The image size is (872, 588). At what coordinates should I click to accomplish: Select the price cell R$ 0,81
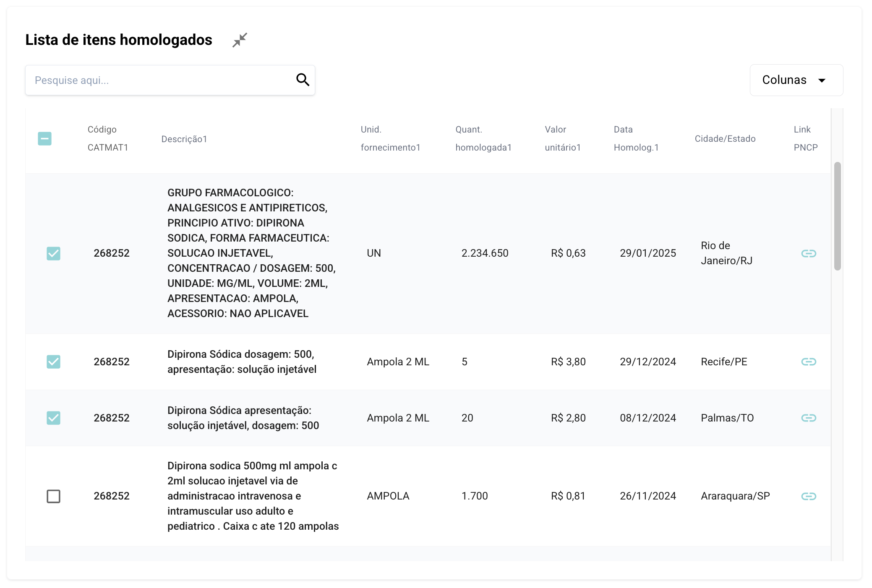[568, 496]
